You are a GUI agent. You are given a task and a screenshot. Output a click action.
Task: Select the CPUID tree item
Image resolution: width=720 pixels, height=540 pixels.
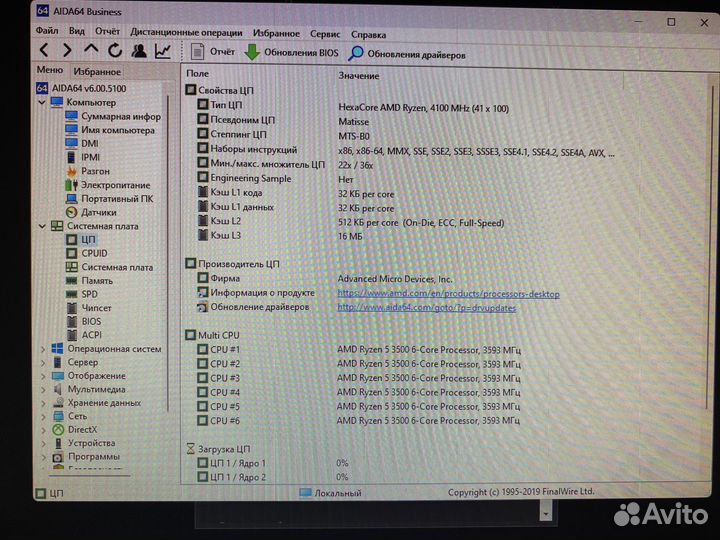(87, 253)
